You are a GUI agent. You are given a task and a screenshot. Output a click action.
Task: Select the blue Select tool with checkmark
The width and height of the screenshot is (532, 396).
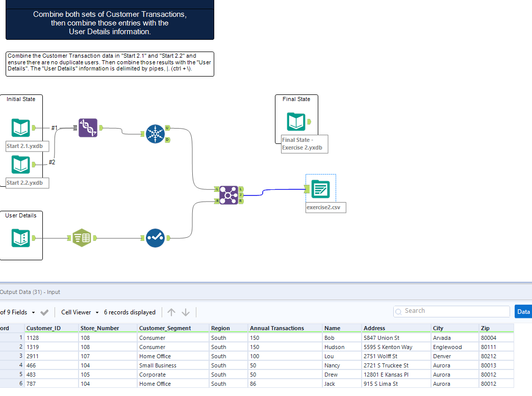pos(155,238)
